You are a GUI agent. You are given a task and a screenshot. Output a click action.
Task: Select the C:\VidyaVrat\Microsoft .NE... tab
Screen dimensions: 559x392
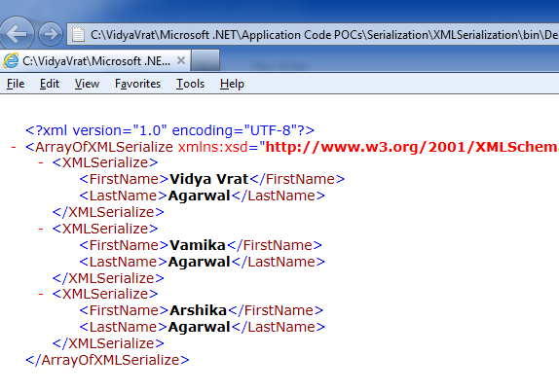click(95, 61)
